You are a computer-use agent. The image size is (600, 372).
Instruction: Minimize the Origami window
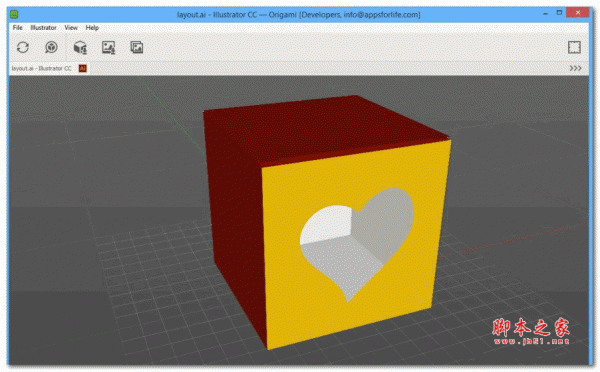tap(545, 14)
